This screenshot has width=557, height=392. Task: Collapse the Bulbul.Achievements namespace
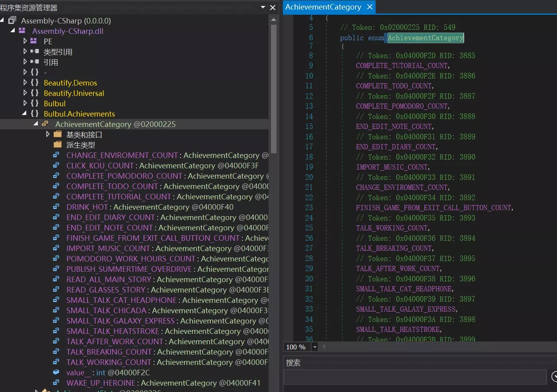pos(24,113)
